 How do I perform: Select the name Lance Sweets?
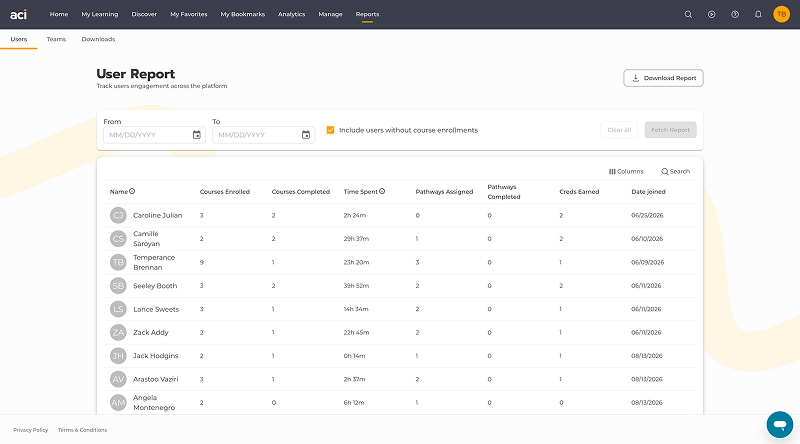[x=156, y=309]
